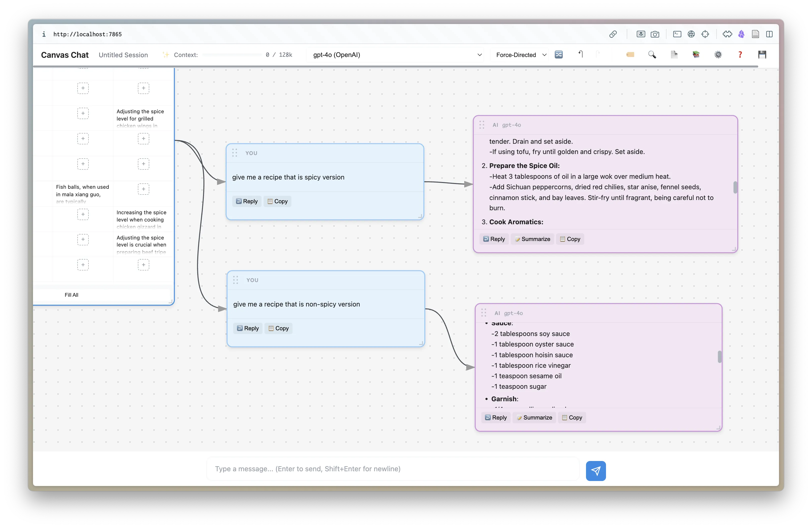This screenshot has width=812, height=528.
Task: Click the message input field
Action: [392, 469]
